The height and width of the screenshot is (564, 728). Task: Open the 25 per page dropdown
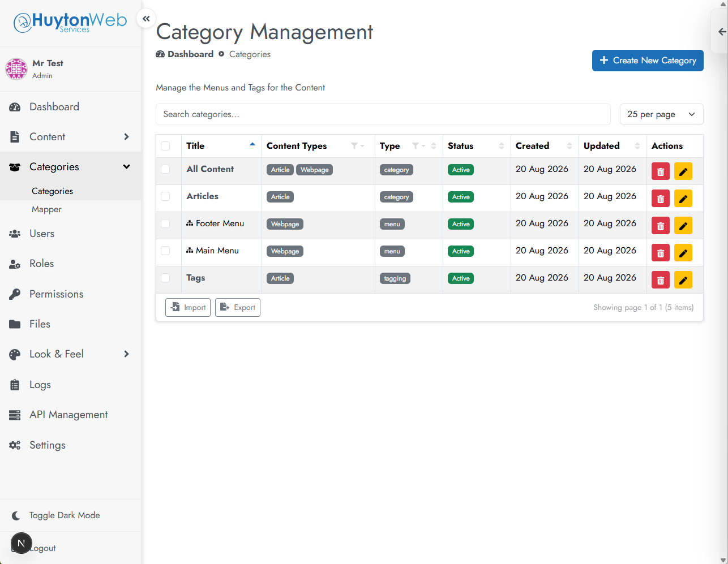point(662,114)
